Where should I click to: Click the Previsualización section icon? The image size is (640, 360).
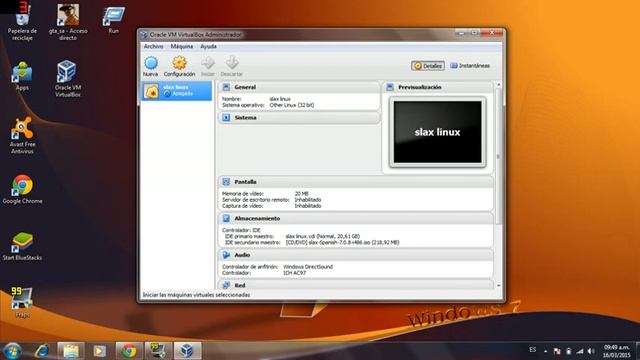click(390, 87)
